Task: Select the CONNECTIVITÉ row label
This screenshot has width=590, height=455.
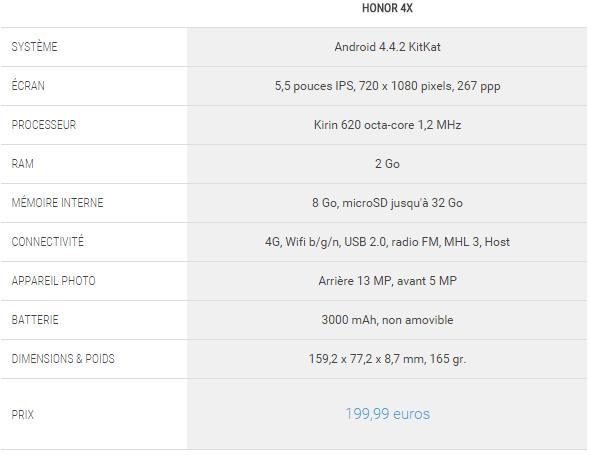Action: point(47,241)
